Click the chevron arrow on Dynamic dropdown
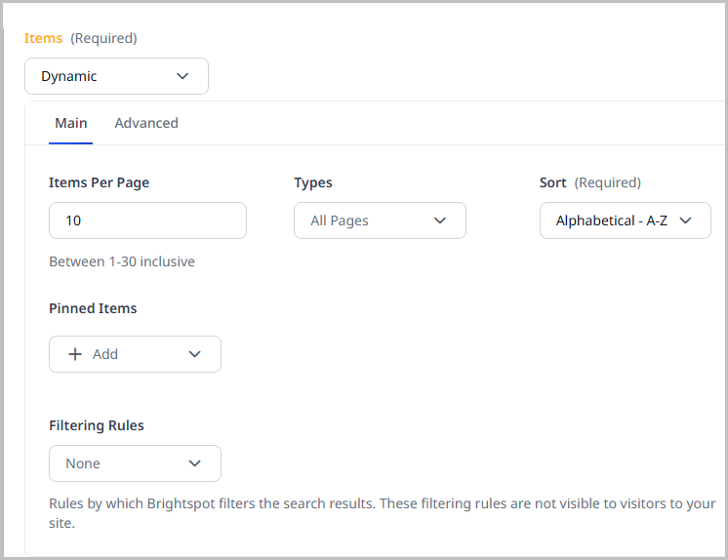Viewport: 728px width, 560px height. click(182, 76)
